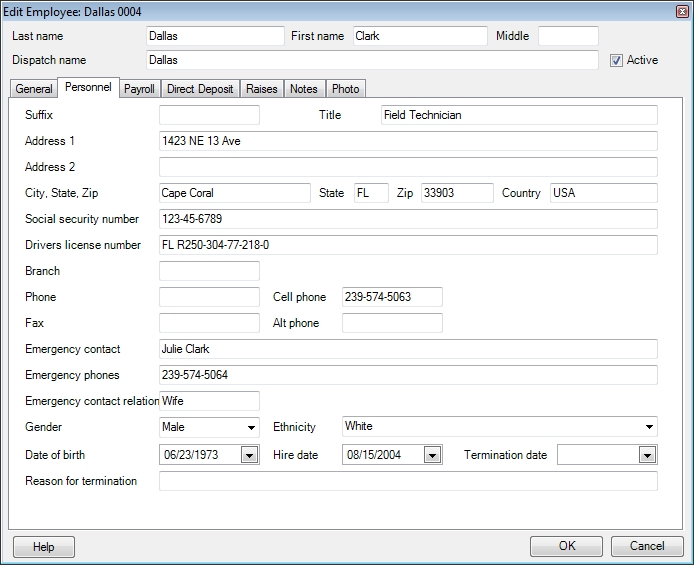
Task: Click the empty Branch field
Action: (x=209, y=271)
